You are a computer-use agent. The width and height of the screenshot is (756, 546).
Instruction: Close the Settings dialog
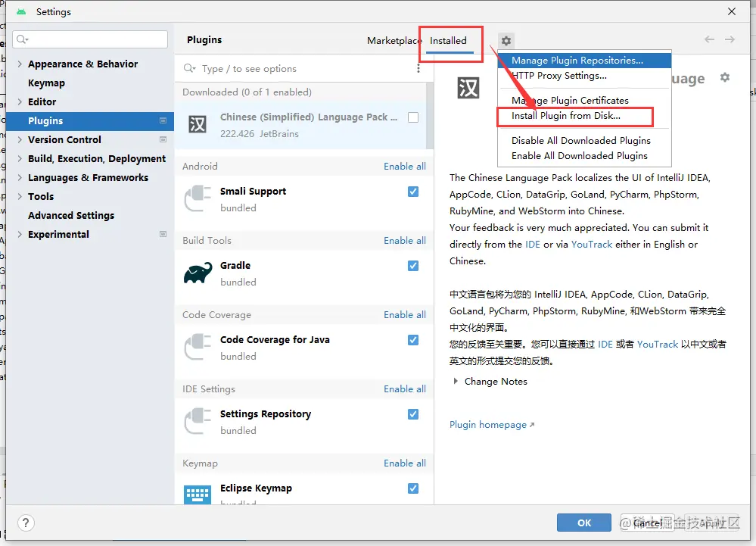(x=732, y=11)
